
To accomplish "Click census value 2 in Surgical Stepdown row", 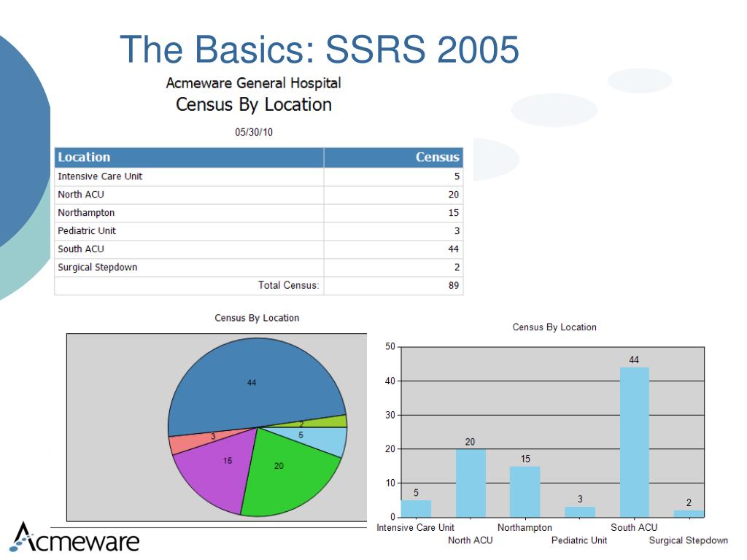I will pos(457,267).
